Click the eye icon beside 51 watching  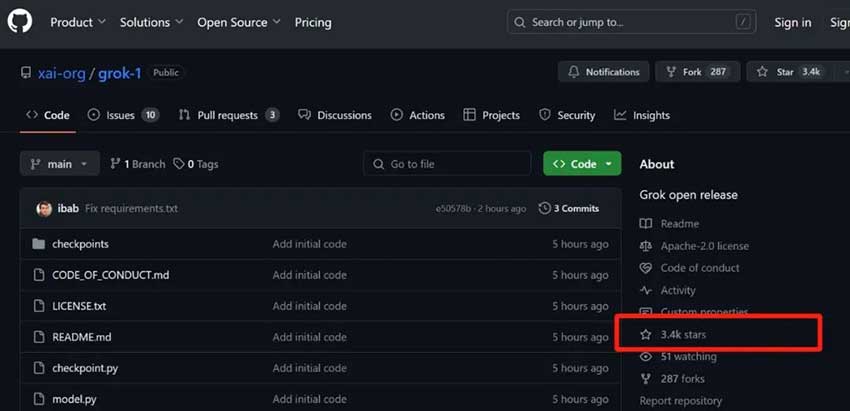point(646,357)
